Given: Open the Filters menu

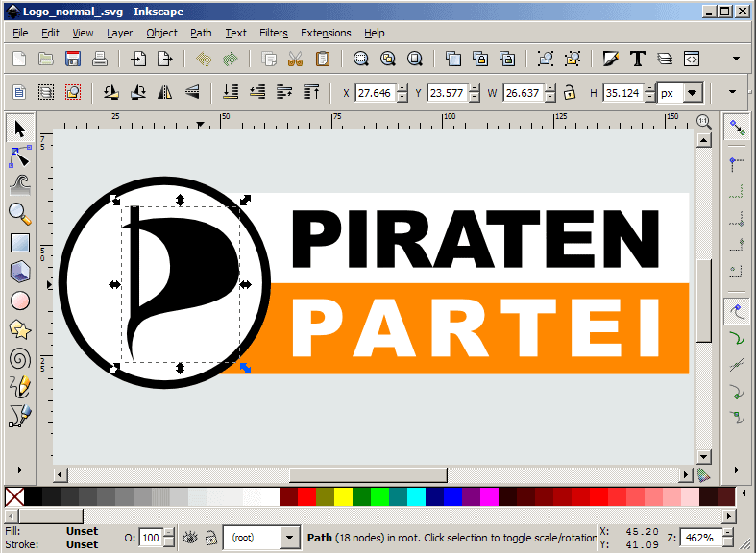Looking at the screenshot, I should (274, 33).
